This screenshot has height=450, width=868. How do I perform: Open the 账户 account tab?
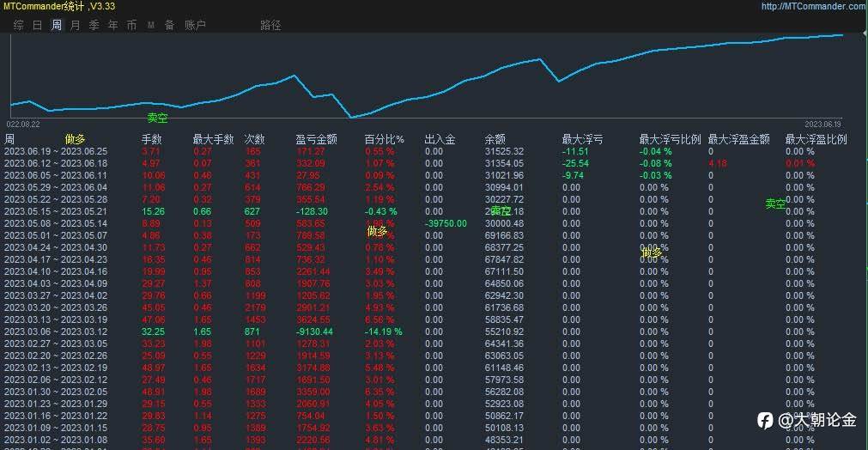click(195, 25)
